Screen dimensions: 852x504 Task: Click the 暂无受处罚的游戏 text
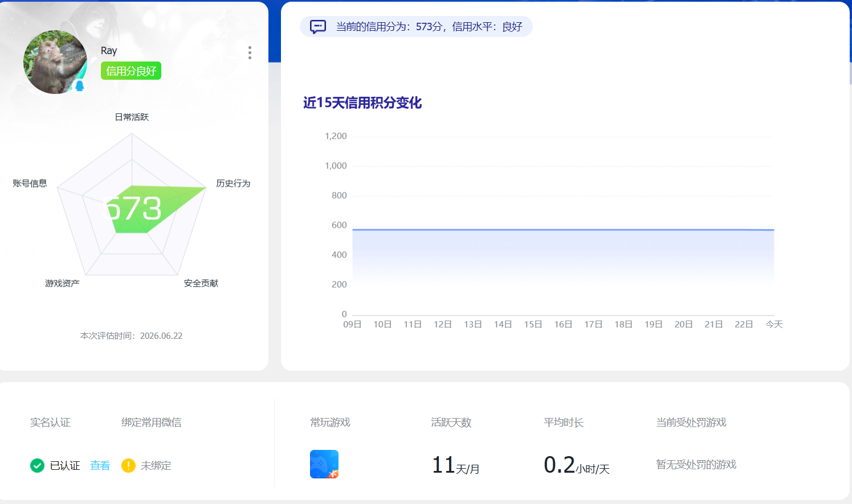pos(696,465)
